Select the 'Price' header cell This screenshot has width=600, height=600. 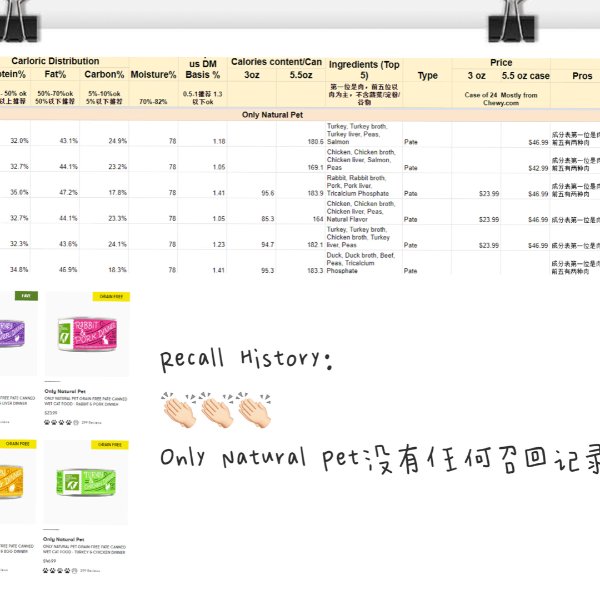point(501,63)
